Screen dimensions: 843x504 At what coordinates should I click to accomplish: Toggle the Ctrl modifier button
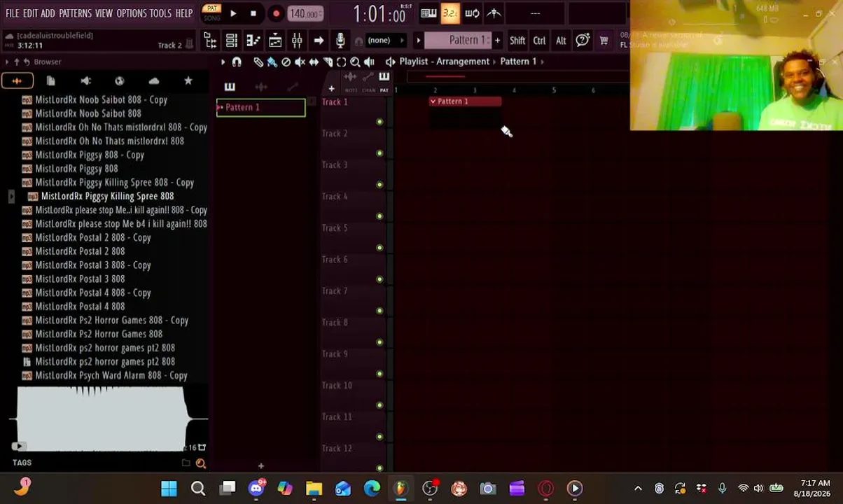point(539,41)
